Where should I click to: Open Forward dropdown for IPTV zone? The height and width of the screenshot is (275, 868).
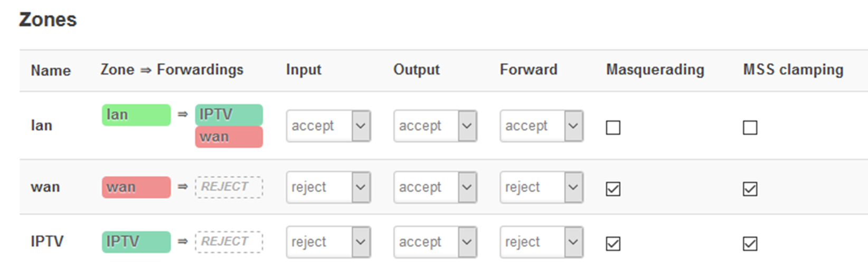coord(541,242)
